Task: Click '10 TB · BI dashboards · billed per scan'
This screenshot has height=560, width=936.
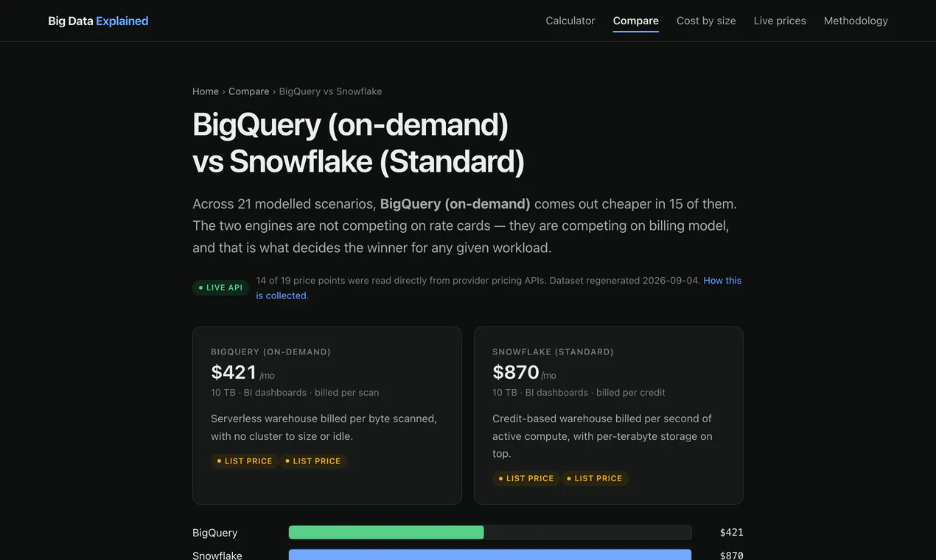Action: [295, 393]
